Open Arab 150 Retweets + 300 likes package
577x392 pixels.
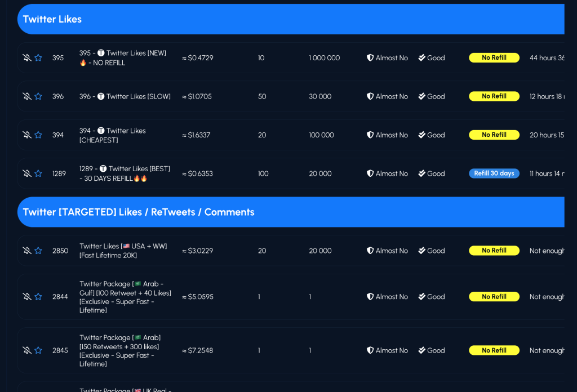[120, 350]
